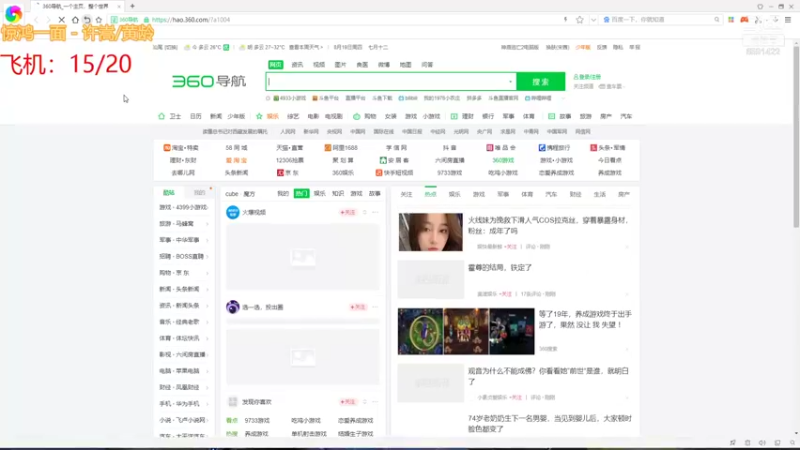This screenshot has height=450, width=800.
Task: Open the 快手短视频 site link
Action: [x=394, y=173]
